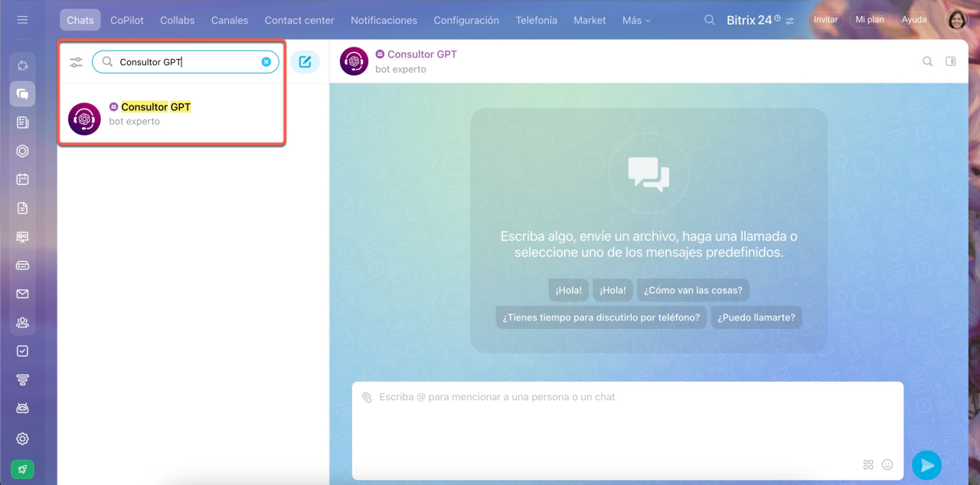Open the Drive storage sidebar icon
The width and height of the screenshot is (980, 485).
click(x=22, y=265)
